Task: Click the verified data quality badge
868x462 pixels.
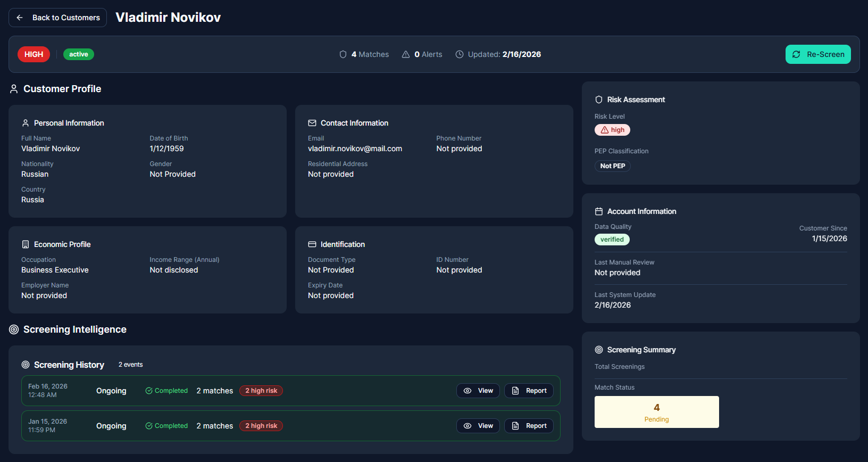Action: click(x=612, y=240)
